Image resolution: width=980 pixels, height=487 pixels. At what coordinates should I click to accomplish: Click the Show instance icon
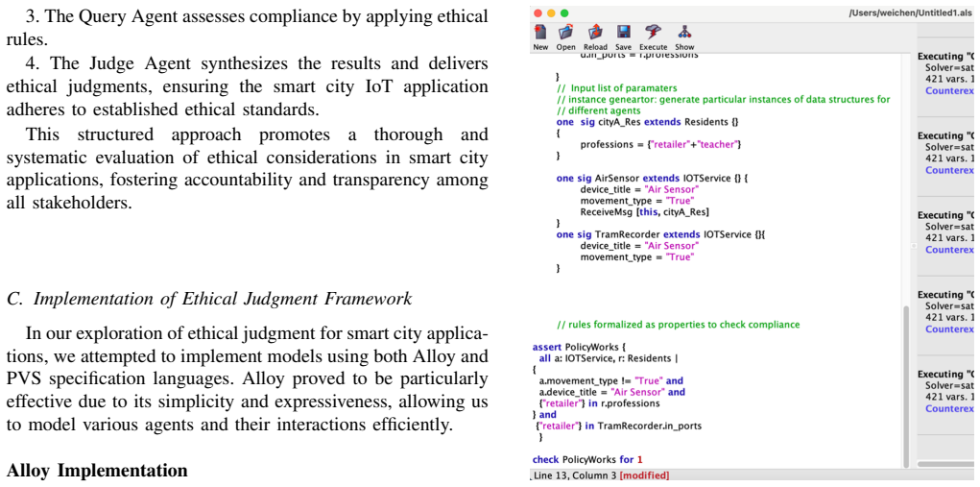684,33
